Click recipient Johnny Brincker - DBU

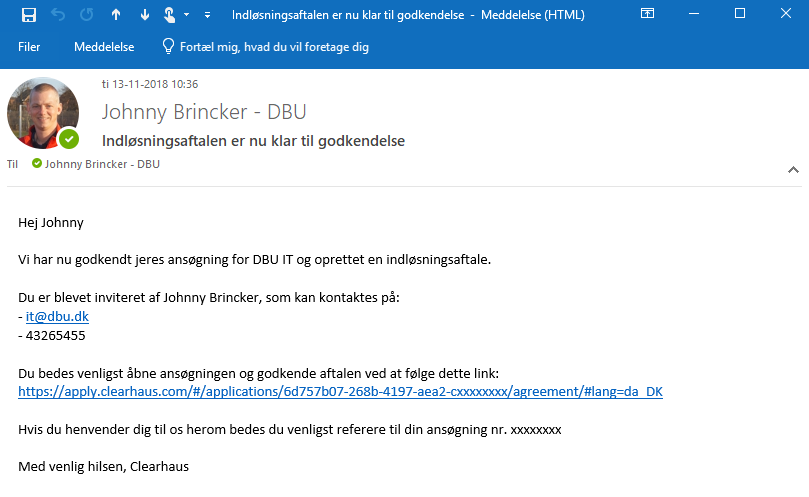click(102, 164)
